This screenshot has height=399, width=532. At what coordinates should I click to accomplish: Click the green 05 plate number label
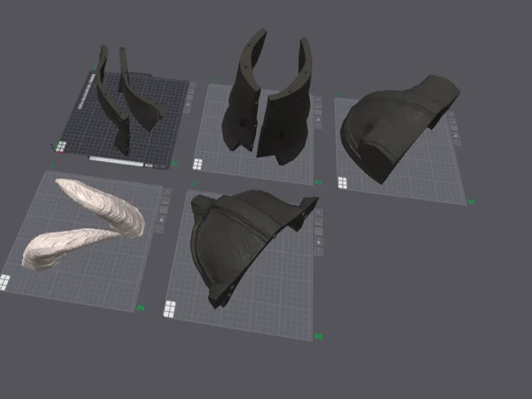[319, 336]
